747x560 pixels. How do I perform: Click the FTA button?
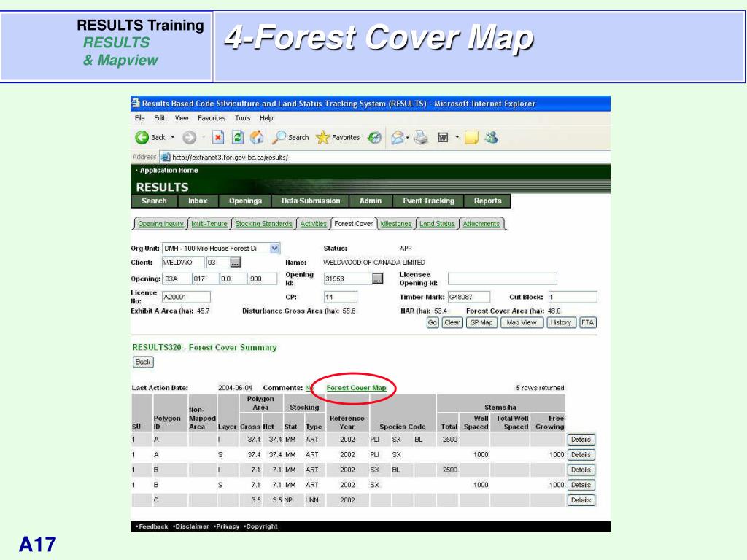(587, 322)
